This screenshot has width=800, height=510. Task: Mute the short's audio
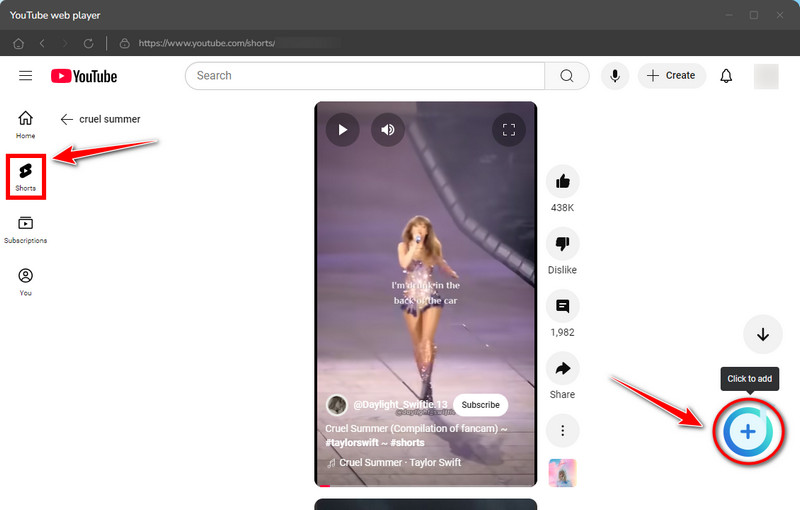coord(388,129)
